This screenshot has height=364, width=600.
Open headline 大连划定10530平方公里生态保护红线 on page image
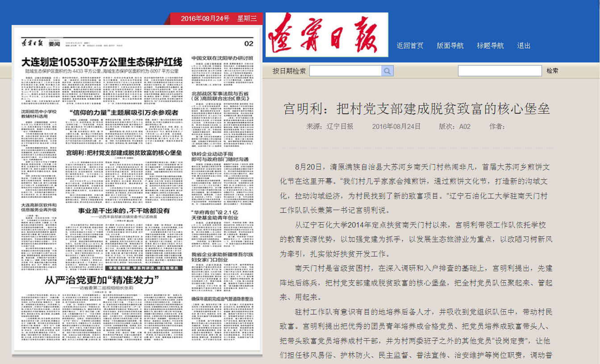coord(102,62)
